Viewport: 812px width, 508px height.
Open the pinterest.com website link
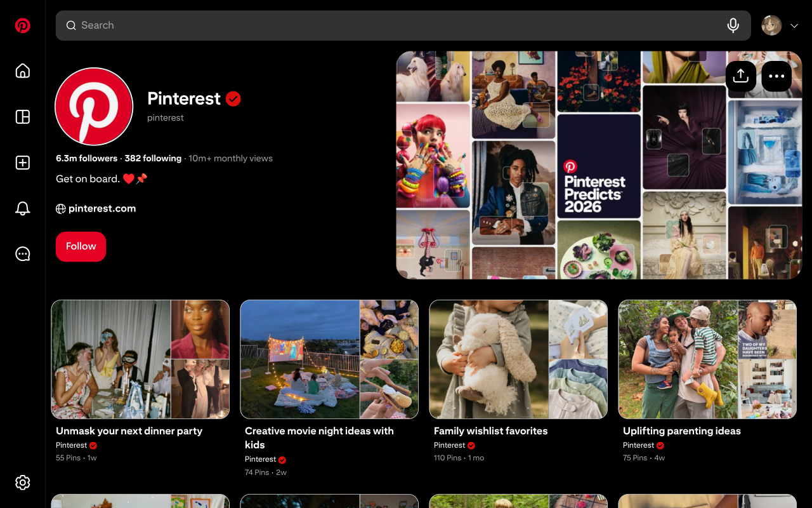pyautogui.click(x=96, y=208)
